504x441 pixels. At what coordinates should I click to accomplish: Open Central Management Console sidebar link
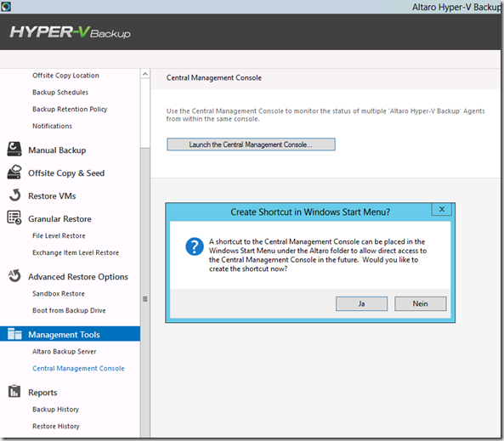click(x=78, y=369)
